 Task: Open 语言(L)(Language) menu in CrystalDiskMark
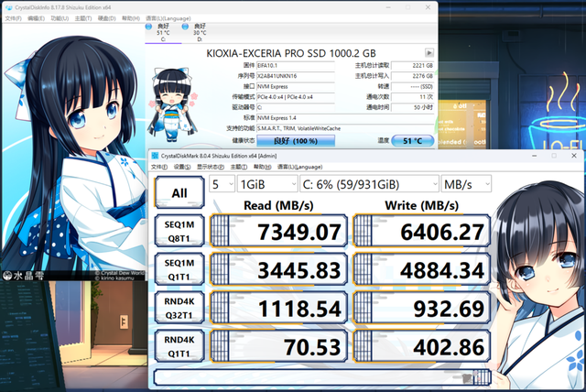coord(299,167)
